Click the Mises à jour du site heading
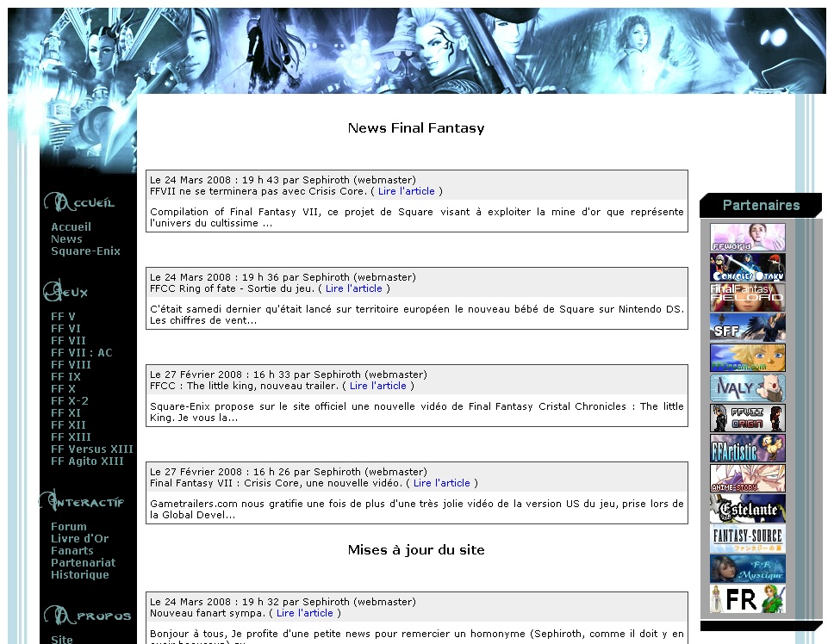 [x=416, y=550]
